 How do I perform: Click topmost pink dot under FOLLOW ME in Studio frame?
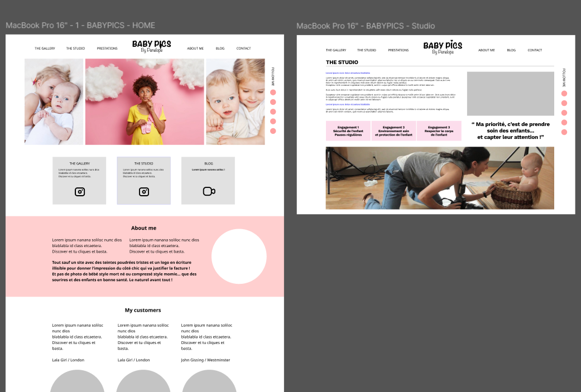click(564, 94)
